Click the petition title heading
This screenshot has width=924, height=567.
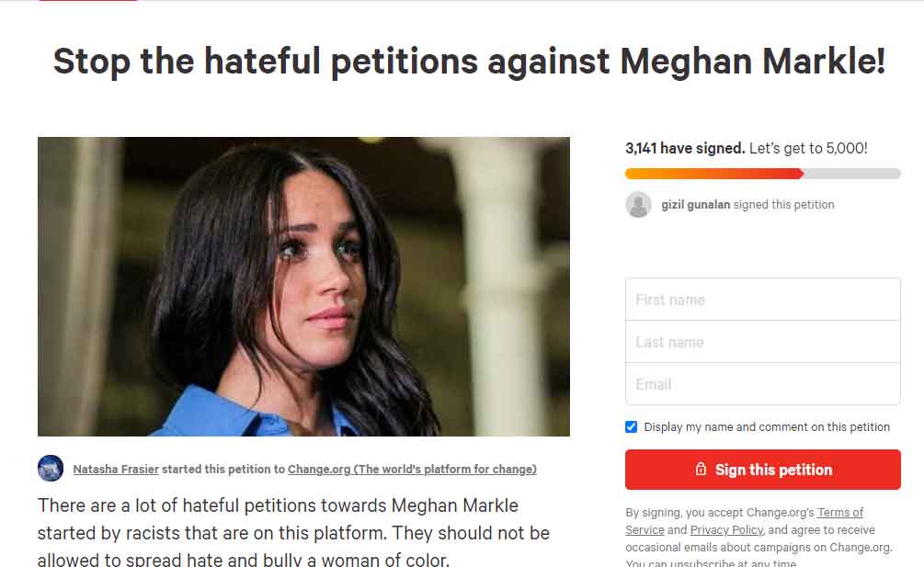point(469,62)
